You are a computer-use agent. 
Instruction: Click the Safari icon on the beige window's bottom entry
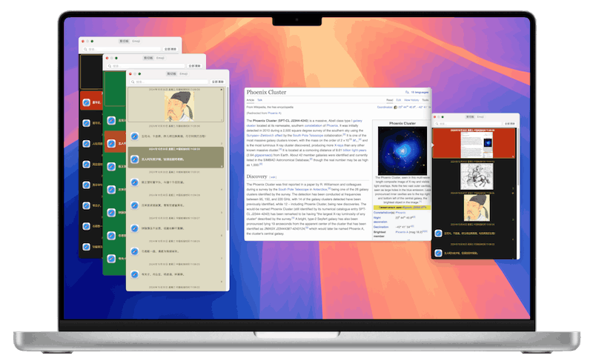pyautogui.click(x=134, y=273)
